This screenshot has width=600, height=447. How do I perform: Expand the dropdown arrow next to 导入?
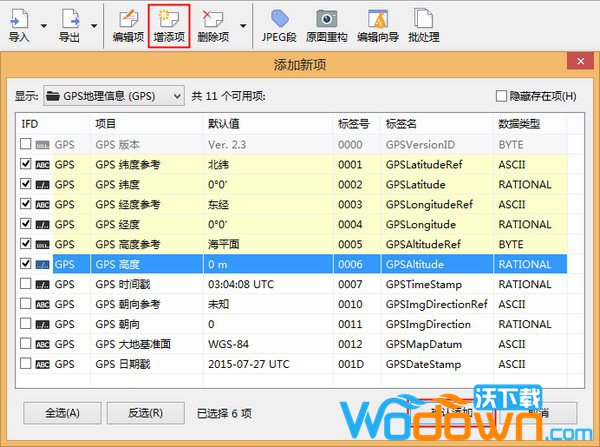(x=44, y=26)
